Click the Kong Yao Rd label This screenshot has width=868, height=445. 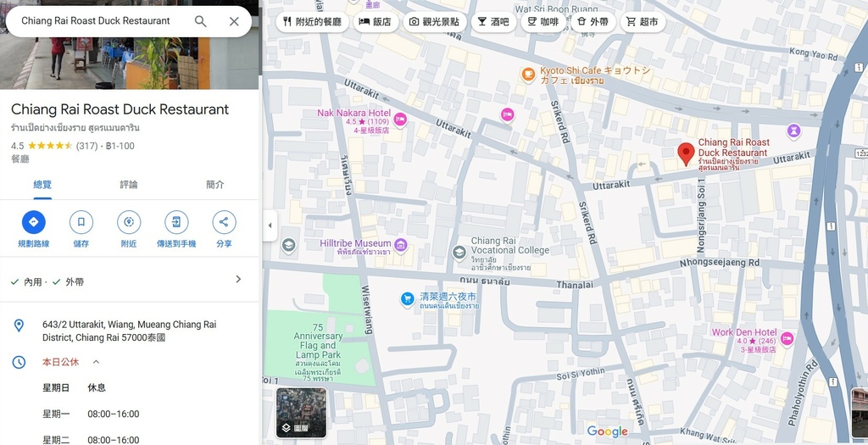tap(813, 53)
